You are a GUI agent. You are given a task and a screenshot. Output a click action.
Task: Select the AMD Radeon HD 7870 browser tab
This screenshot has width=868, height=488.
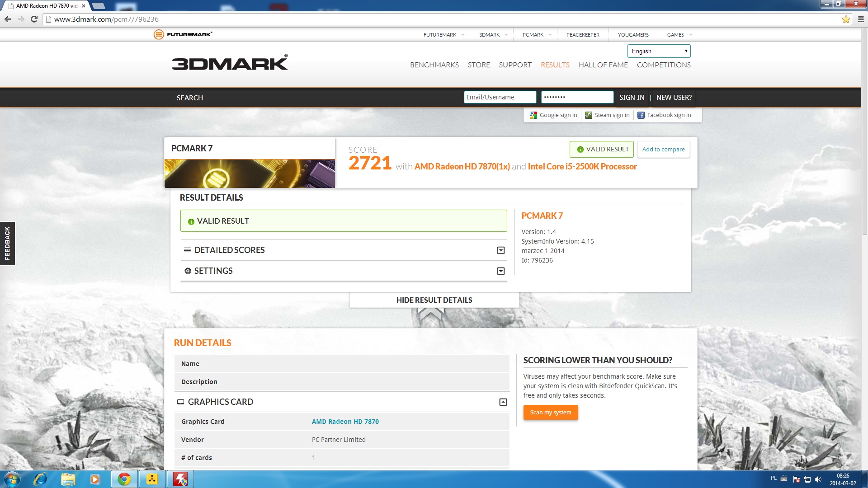tap(47, 6)
